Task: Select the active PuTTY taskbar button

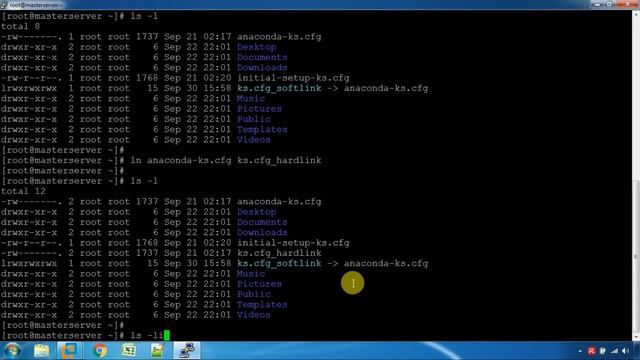Action: coord(187,351)
